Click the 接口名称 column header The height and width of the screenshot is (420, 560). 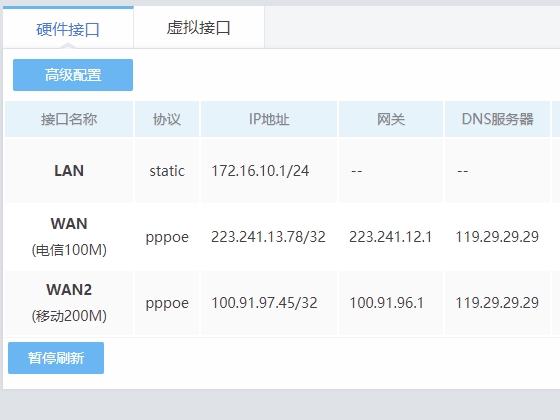click(x=69, y=119)
